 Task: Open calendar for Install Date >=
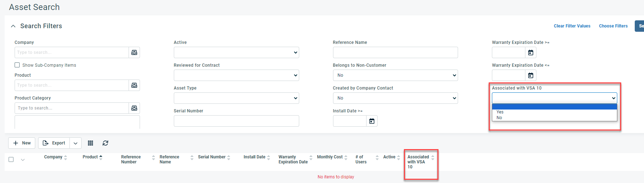[372, 121]
